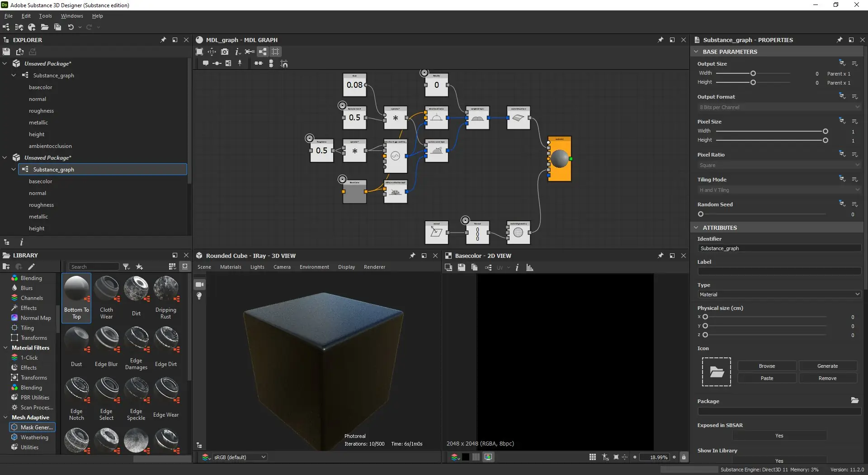Open the Windows menu
Viewport: 868px width, 475px height.
point(72,16)
